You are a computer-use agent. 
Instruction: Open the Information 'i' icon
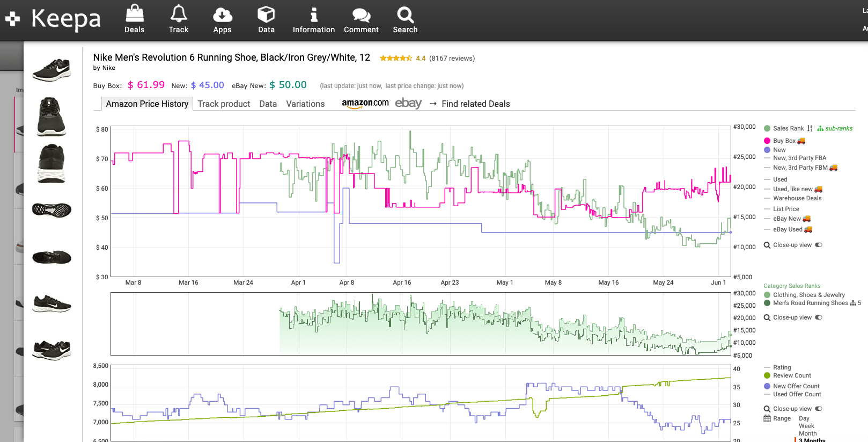(x=314, y=15)
